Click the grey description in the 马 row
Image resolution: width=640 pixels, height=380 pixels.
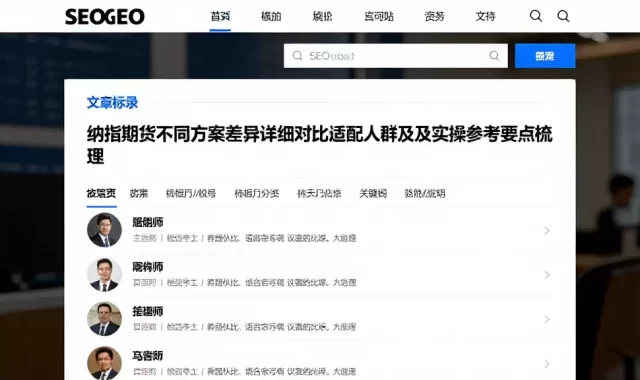244,371
